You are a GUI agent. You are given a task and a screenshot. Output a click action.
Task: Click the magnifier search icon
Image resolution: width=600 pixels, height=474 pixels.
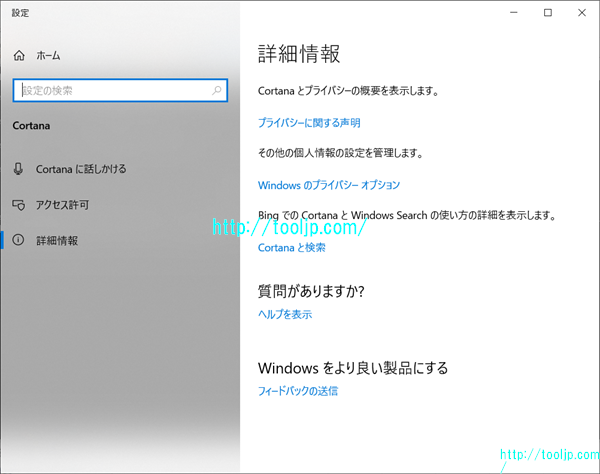point(217,90)
